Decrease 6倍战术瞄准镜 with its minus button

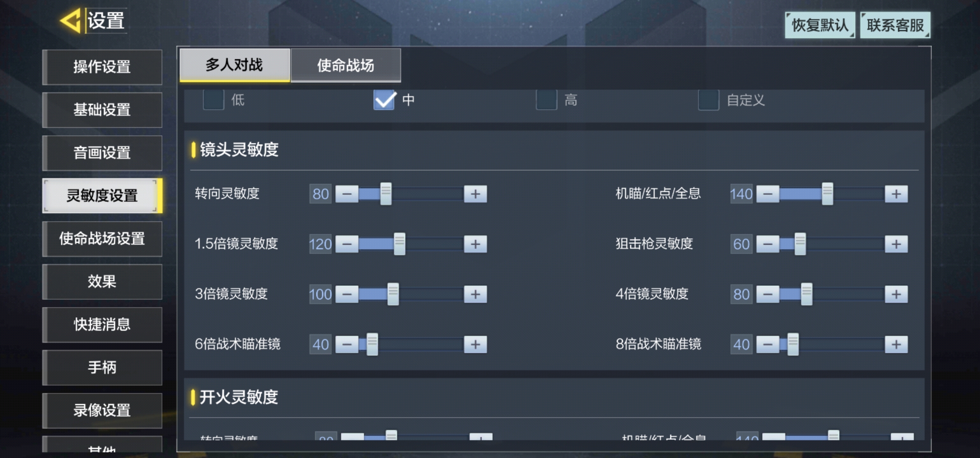[347, 344]
